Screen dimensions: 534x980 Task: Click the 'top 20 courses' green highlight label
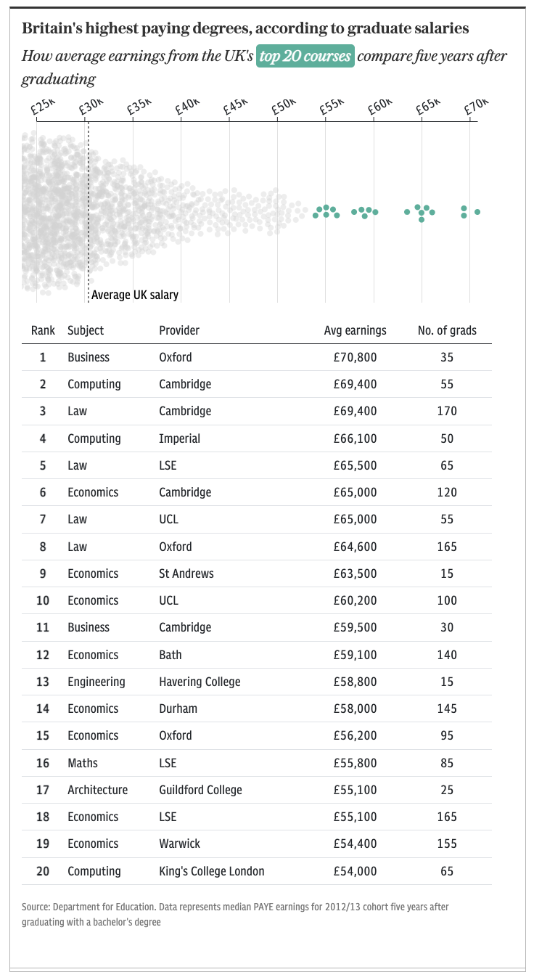coord(305,56)
